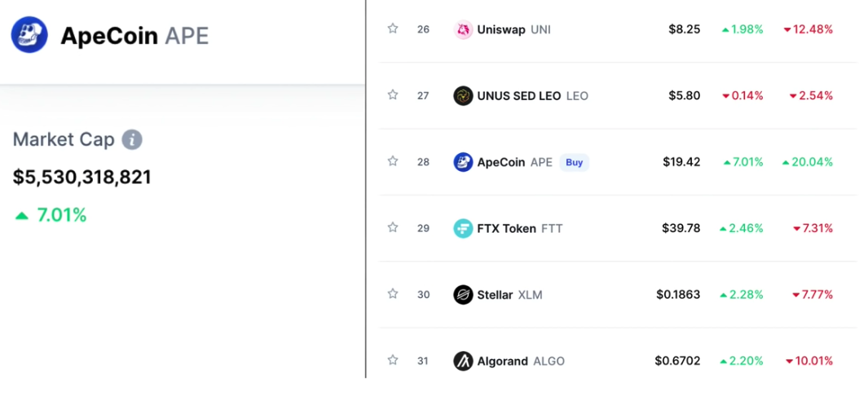Click the FTX Token coin icon
This screenshot has height=399, width=868.
click(463, 228)
